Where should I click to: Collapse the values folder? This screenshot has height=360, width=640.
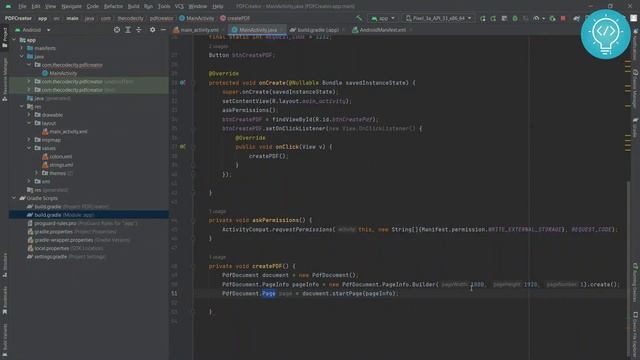click(x=29, y=148)
